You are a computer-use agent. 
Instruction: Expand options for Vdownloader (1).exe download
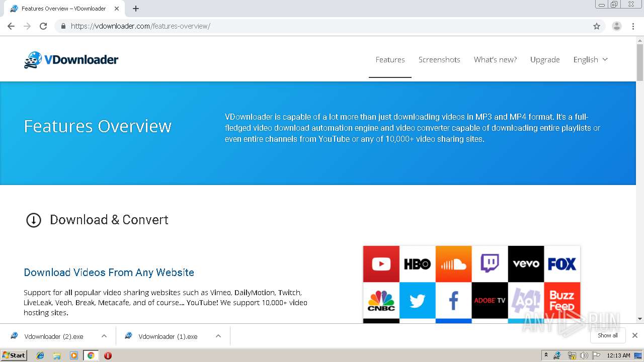point(218,336)
